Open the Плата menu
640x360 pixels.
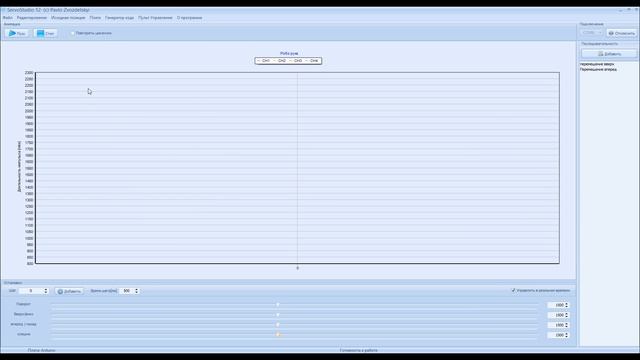point(95,18)
